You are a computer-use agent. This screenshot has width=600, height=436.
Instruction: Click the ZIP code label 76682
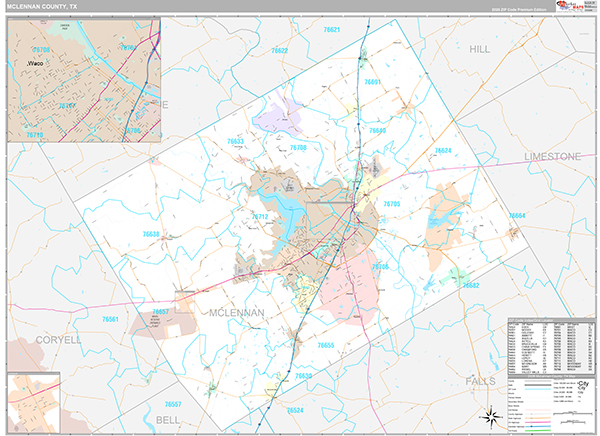tap(471, 285)
